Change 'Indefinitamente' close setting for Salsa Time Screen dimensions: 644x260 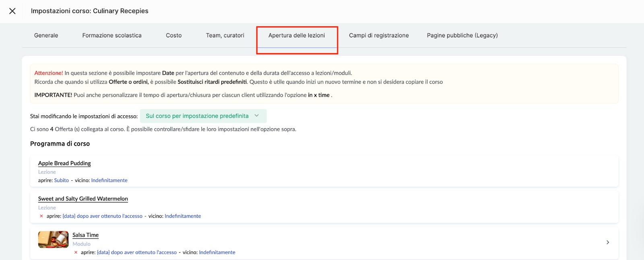[x=217, y=252]
